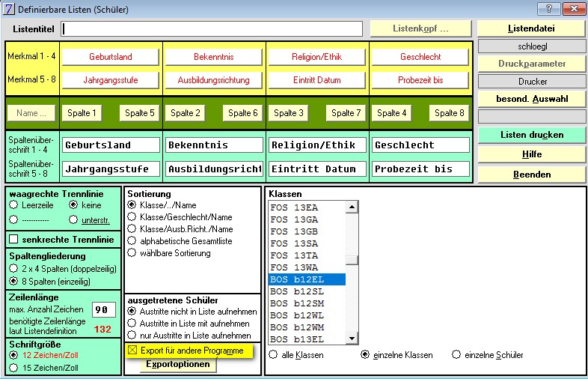588x379 pixels.
Task: Click the Klassen list scrollbar thumb
Action: pos(352,261)
